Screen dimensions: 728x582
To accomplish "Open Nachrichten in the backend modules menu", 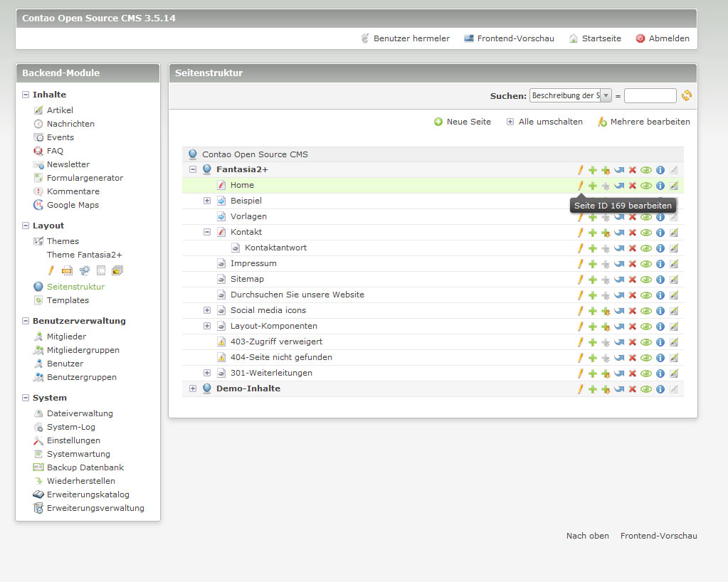I will tap(70, 124).
